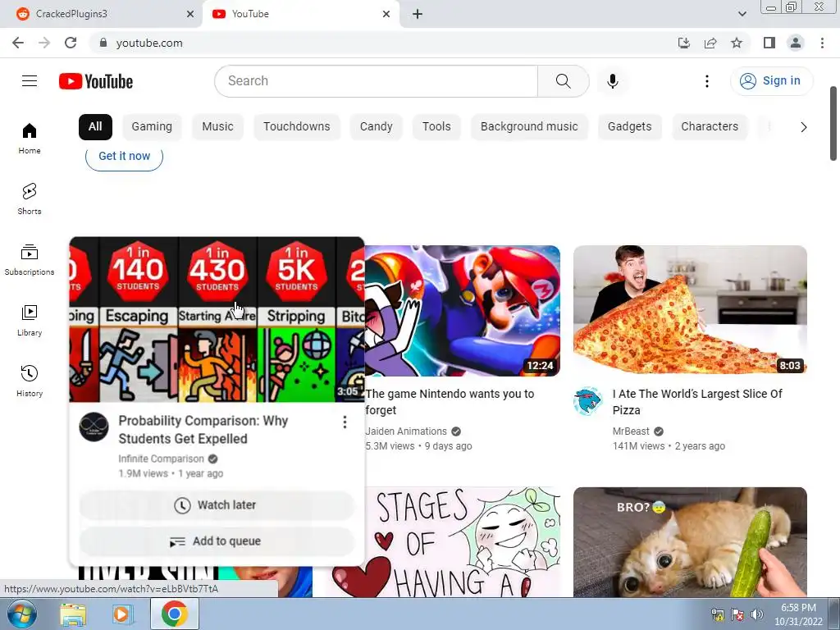This screenshot has width=840, height=630.
Task: Click the volume speaker tray icon
Action: [x=756, y=614]
